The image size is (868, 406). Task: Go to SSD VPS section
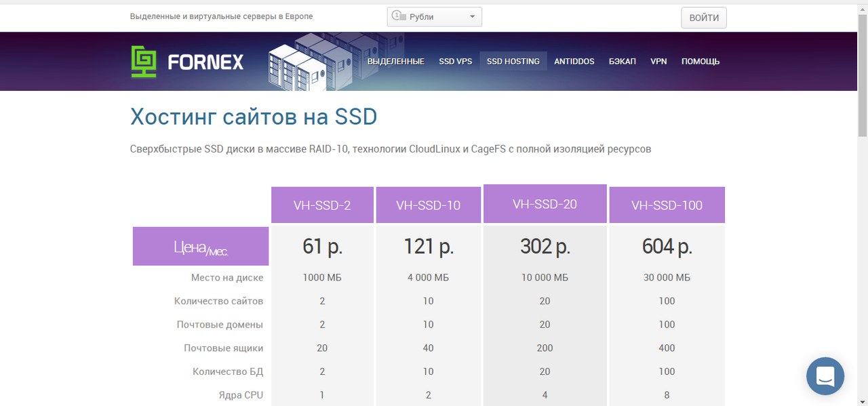click(x=455, y=62)
